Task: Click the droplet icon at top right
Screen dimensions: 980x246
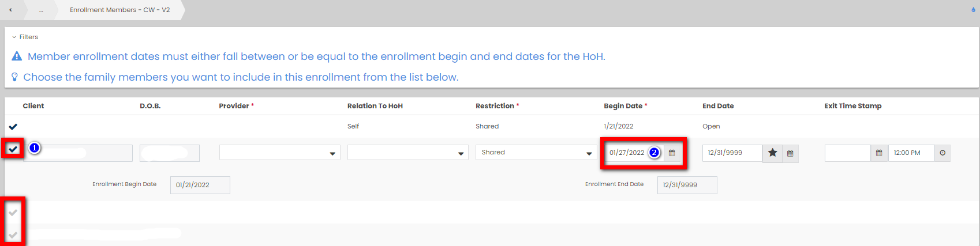Action: [x=973, y=10]
